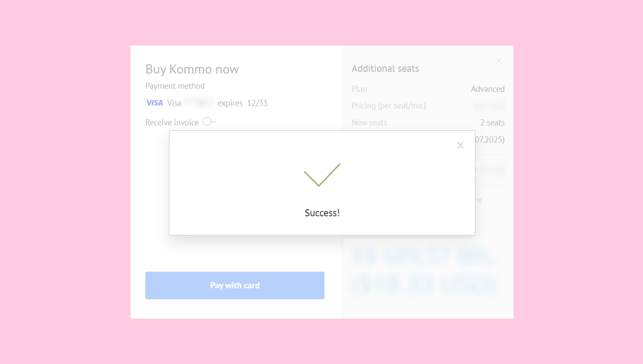
Task: Click the Plan label
Action: tap(359, 89)
